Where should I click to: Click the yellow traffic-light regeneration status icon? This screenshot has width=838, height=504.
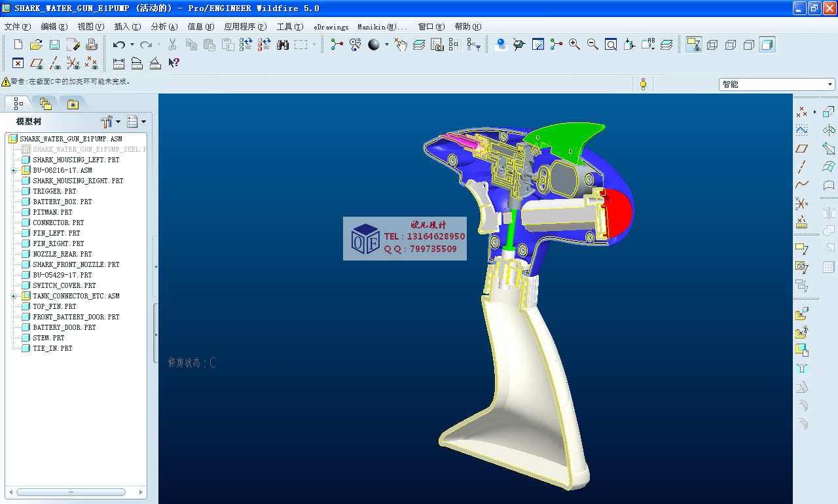pyautogui.click(x=644, y=84)
